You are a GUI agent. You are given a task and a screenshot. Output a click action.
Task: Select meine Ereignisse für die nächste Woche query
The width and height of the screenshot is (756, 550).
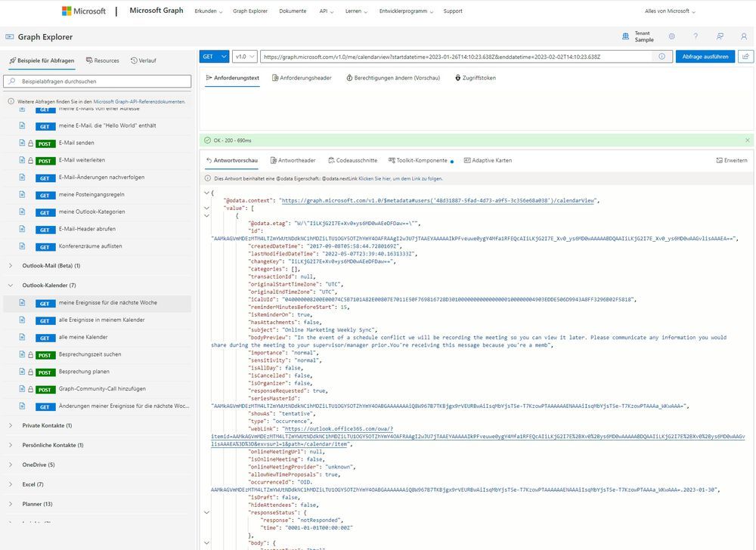pos(98,303)
